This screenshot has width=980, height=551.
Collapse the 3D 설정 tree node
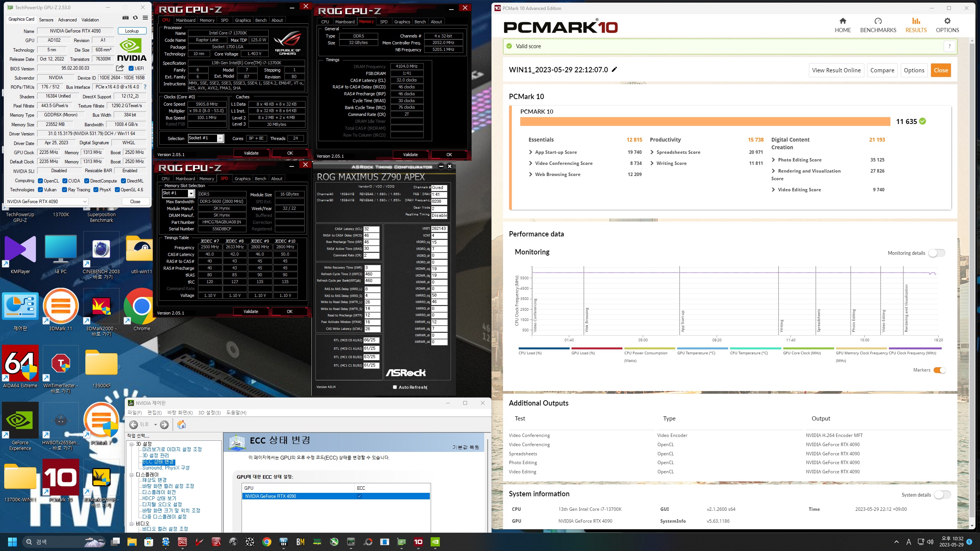pos(131,444)
